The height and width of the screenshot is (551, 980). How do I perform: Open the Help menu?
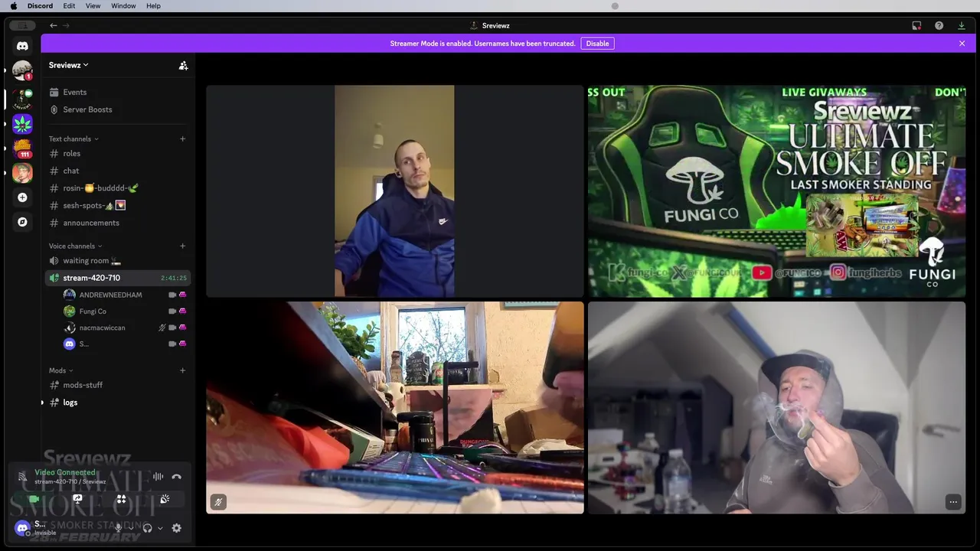[x=153, y=5]
